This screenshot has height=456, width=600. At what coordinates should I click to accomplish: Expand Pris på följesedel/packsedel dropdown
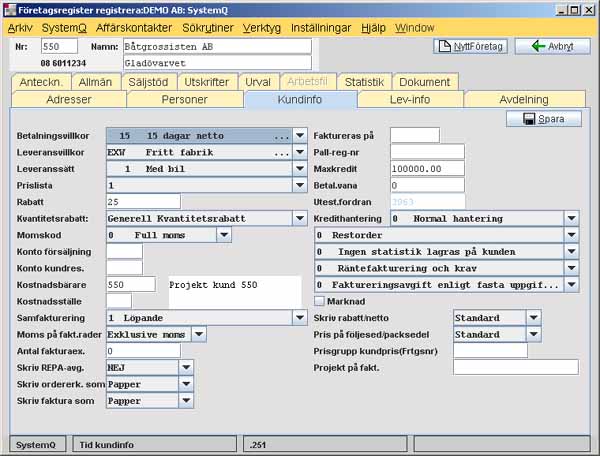[x=534, y=334]
